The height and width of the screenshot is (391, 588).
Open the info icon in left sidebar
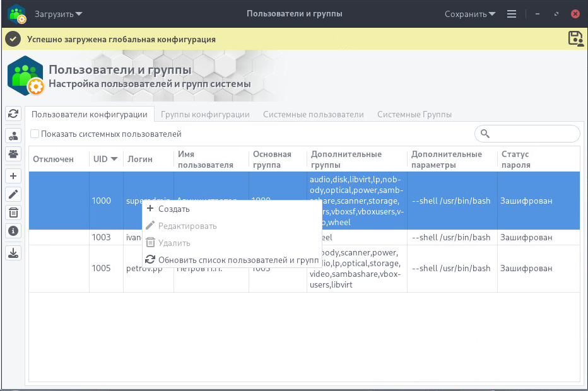[x=13, y=231]
